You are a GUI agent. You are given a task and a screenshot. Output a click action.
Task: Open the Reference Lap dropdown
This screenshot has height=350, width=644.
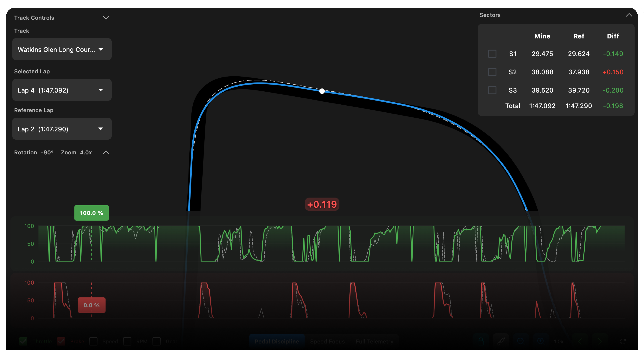tap(62, 129)
